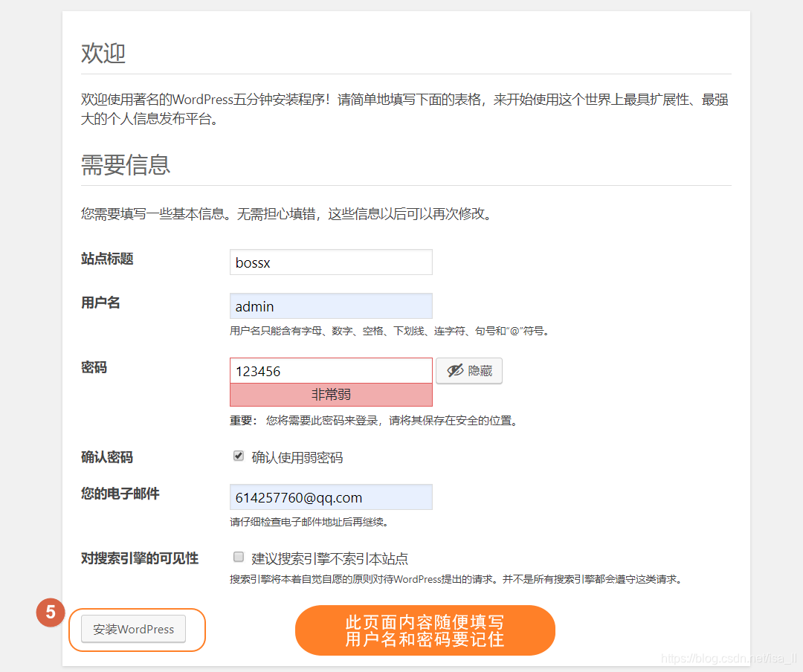Screen dimensions: 803x672
Task: Tick the 建议搜索引擎不索引本站点 checkbox
Action: (239, 557)
